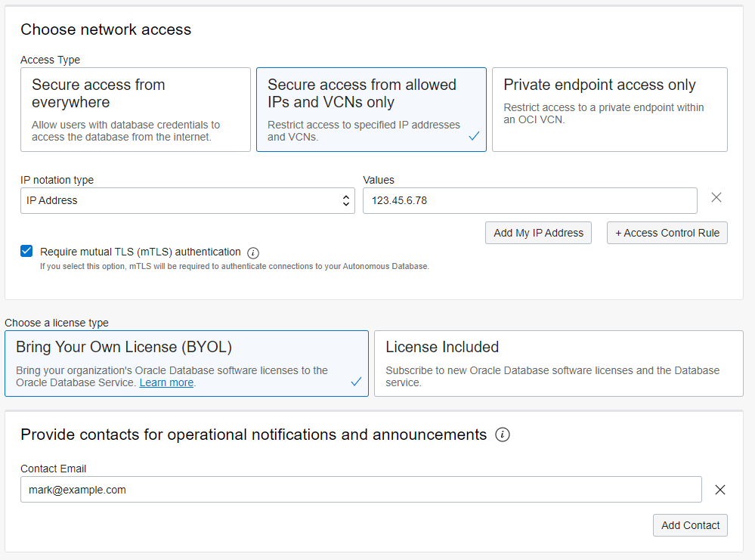
Task: Focus the Contact Email input field
Action: (360, 490)
